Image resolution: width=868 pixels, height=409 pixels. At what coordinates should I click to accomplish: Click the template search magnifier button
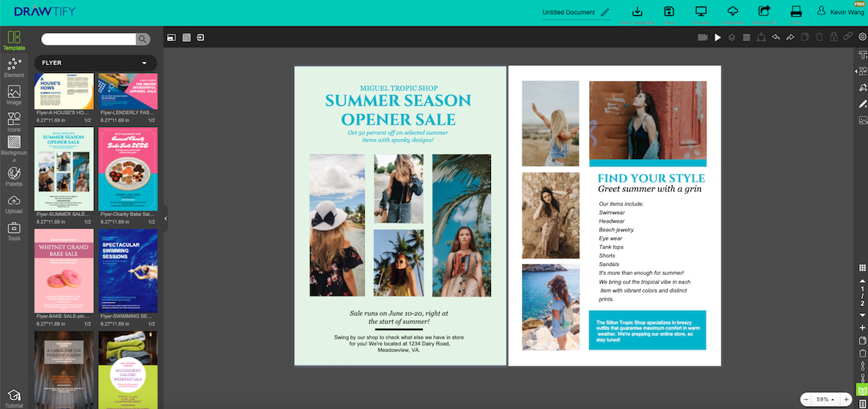tap(143, 39)
